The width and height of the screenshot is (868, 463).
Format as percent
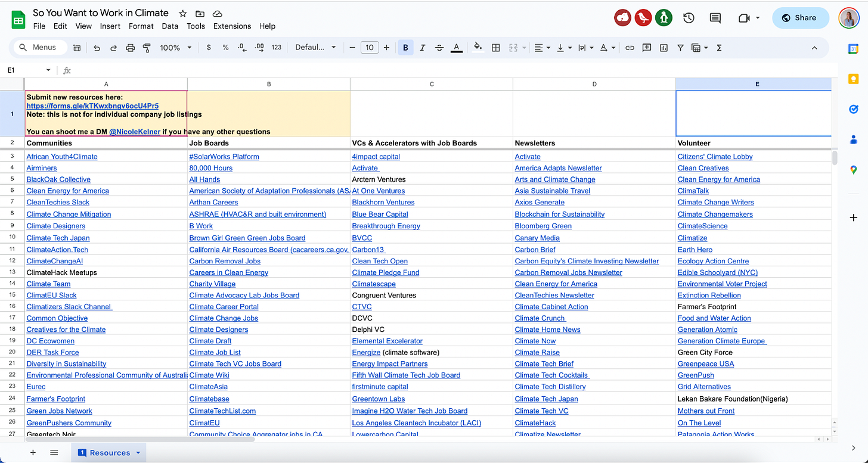point(225,48)
